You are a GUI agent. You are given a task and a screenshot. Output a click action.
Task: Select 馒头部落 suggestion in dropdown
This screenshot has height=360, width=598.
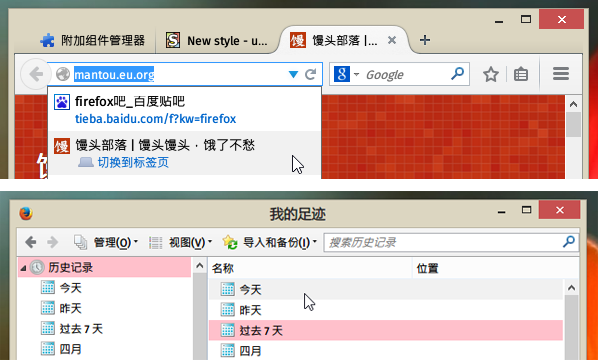[184, 153]
